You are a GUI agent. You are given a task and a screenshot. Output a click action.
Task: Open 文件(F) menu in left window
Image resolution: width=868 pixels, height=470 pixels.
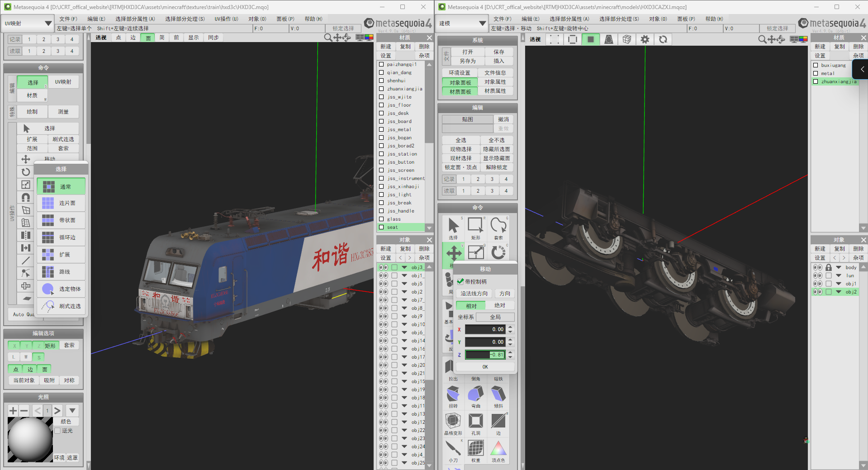click(x=68, y=19)
